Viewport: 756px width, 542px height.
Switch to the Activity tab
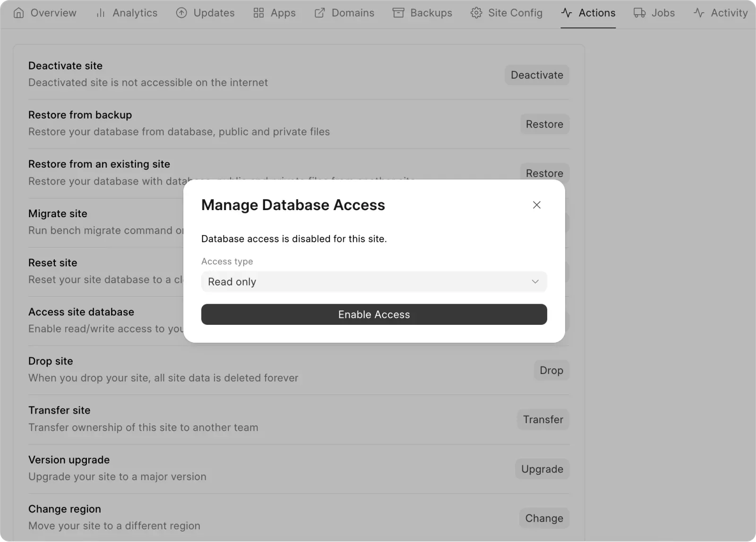tap(719, 13)
